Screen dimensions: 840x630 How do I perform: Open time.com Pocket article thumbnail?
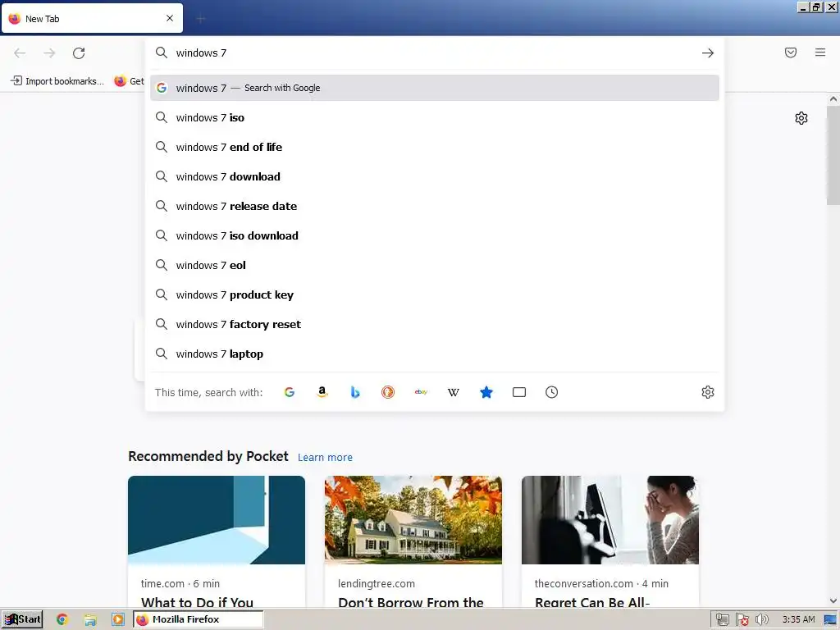pos(217,519)
